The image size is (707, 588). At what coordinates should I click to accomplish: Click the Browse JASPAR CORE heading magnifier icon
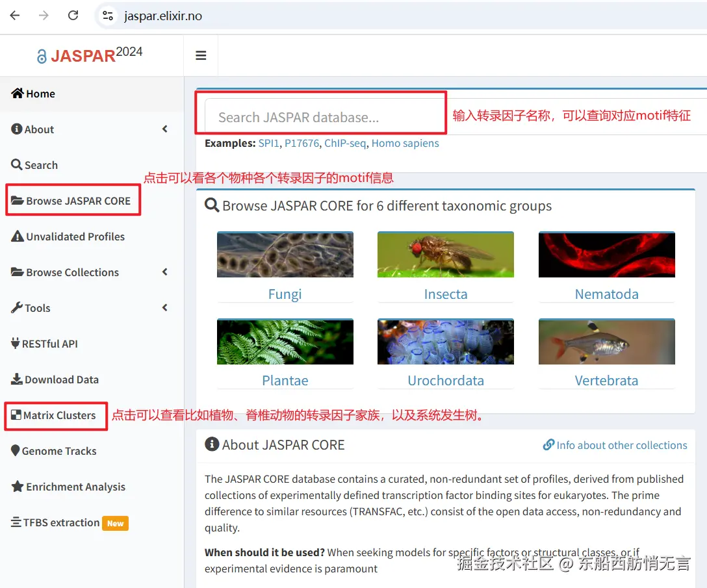coord(212,205)
